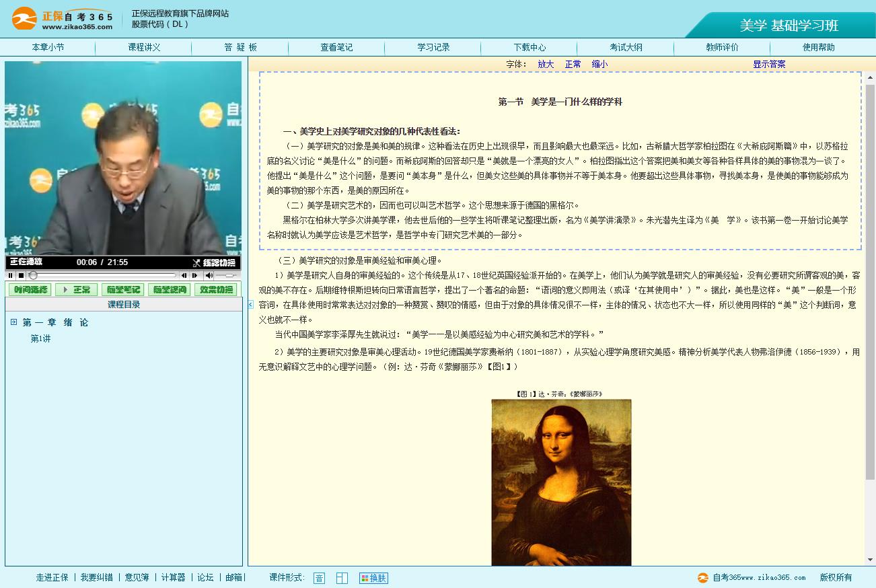Click the video progress seek bar
The height and width of the screenshot is (588, 876).
(x=102, y=275)
